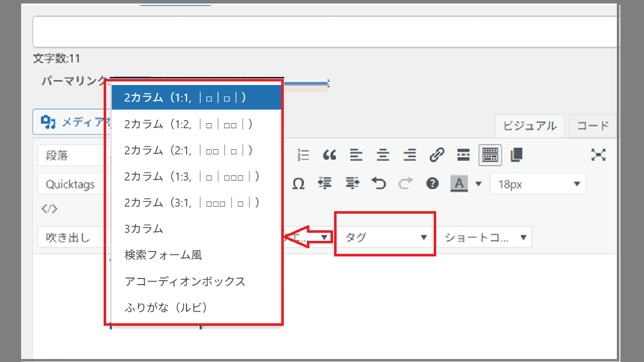Decrease paragraph indent
Image resolution: width=644 pixels, height=362 pixels.
325,184
